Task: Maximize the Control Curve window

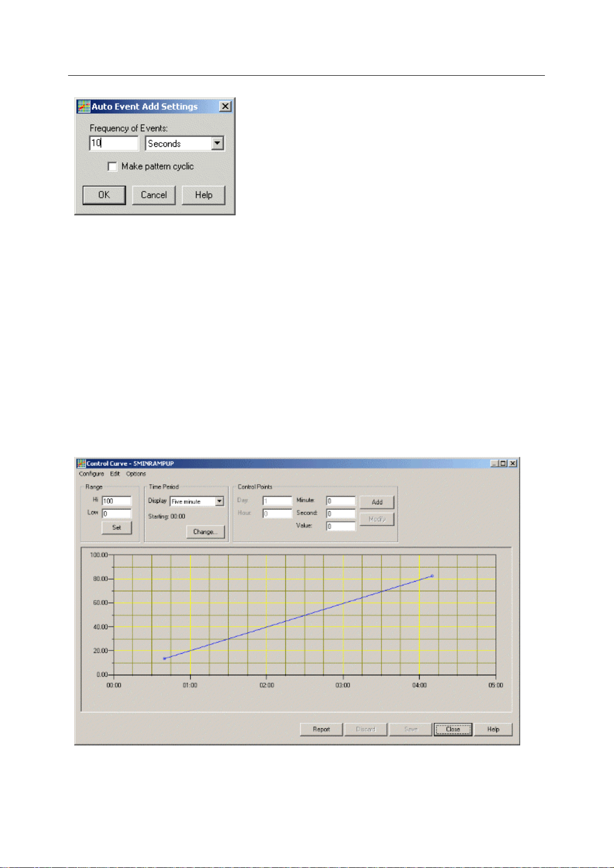Action: coord(503,464)
